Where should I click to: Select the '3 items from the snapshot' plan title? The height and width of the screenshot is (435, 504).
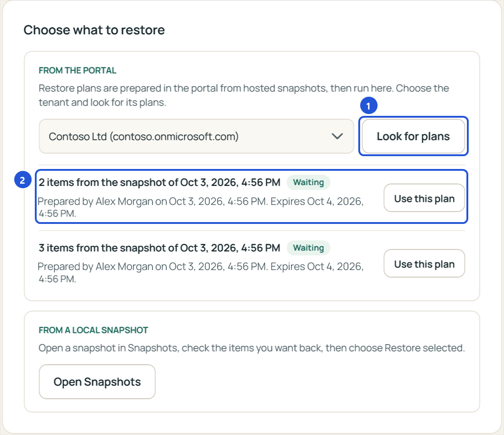(x=159, y=248)
